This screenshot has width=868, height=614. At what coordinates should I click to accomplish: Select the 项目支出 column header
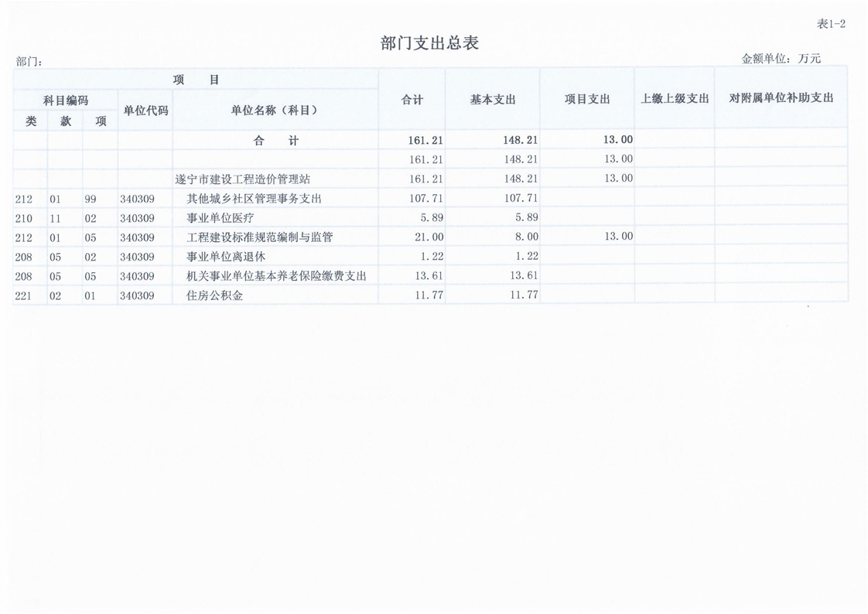[x=587, y=100]
